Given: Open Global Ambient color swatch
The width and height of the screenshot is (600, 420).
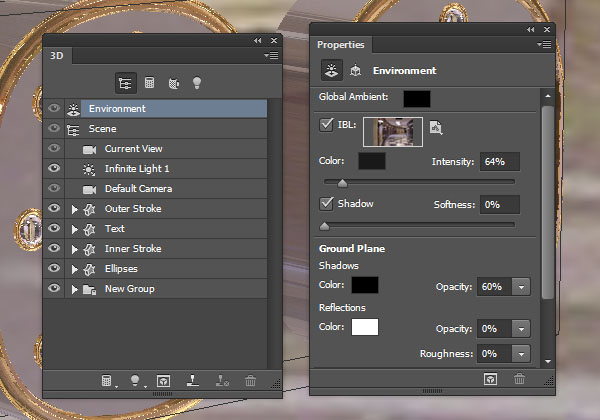Looking at the screenshot, I should pos(417,99).
